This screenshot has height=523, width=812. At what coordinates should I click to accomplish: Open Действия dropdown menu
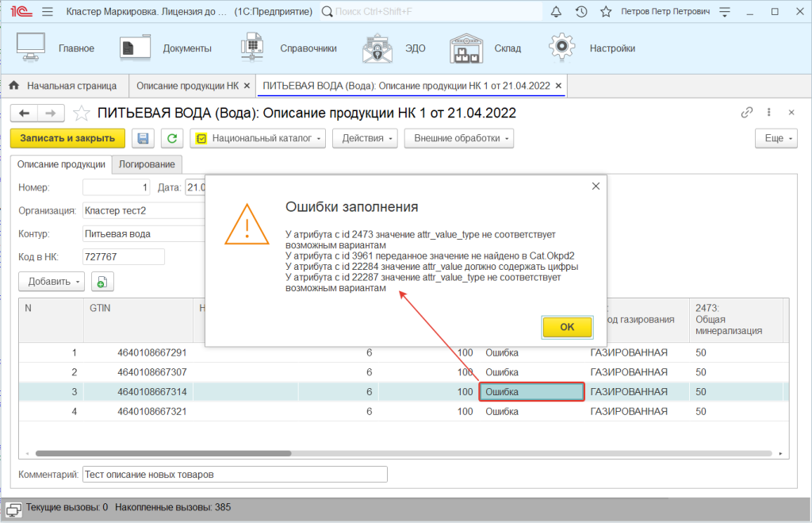coord(365,138)
